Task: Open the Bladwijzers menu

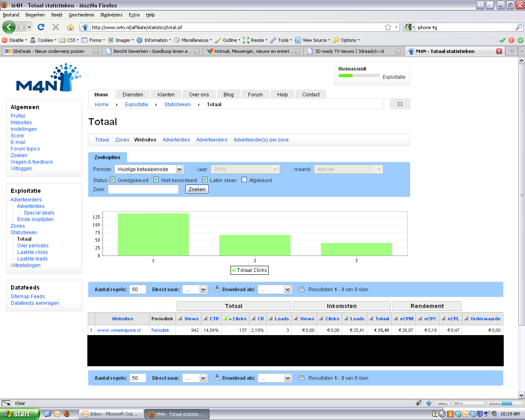Action: pyautogui.click(x=111, y=15)
